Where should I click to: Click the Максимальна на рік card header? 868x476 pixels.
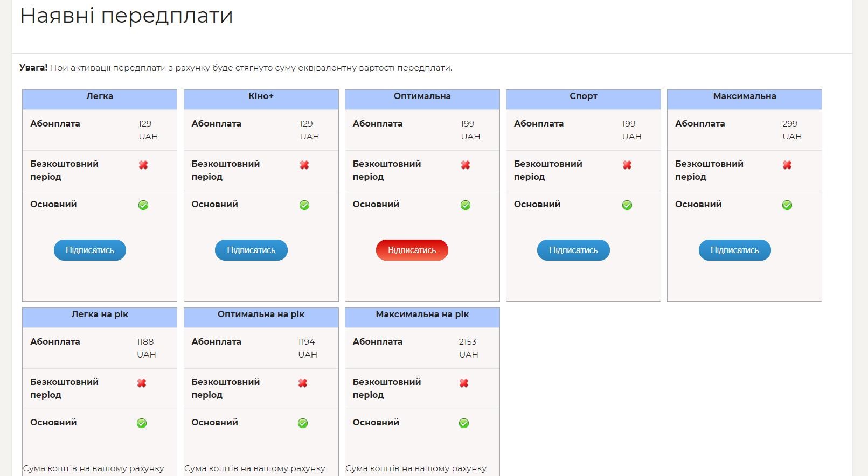[x=422, y=314]
